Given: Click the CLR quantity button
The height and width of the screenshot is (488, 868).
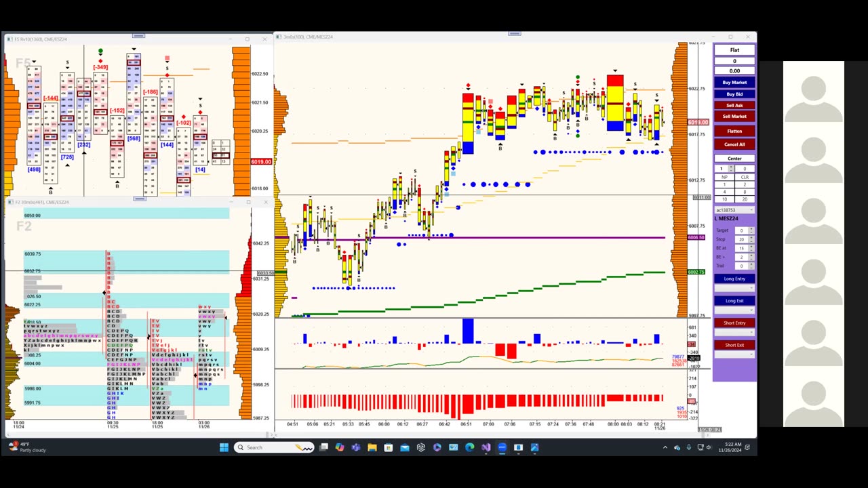Looking at the screenshot, I should pyautogui.click(x=745, y=177).
